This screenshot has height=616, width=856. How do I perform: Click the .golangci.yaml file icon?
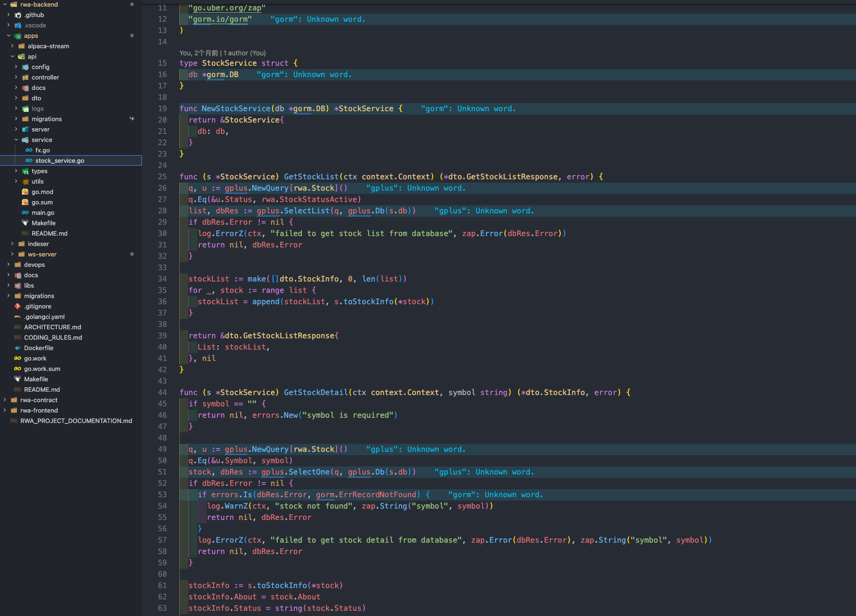18,317
